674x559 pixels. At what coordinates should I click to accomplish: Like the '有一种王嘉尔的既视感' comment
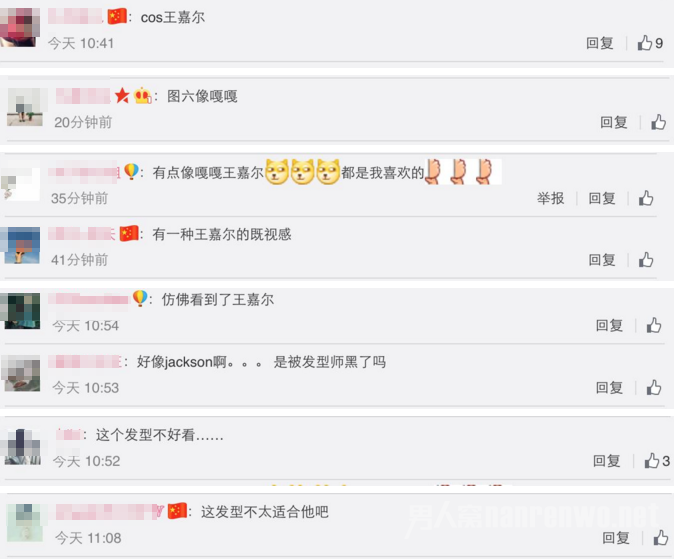tap(646, 260)
